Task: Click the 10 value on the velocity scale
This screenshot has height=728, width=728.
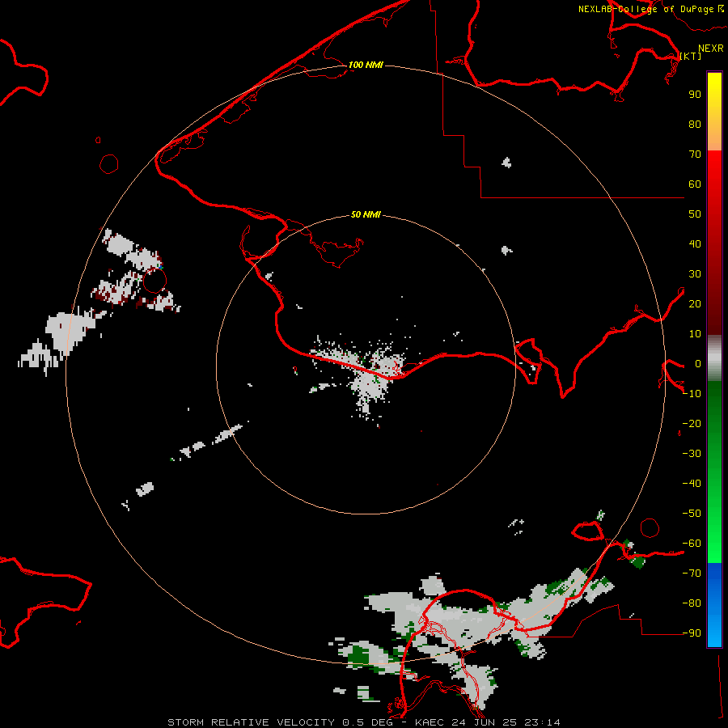Action: 695,334
